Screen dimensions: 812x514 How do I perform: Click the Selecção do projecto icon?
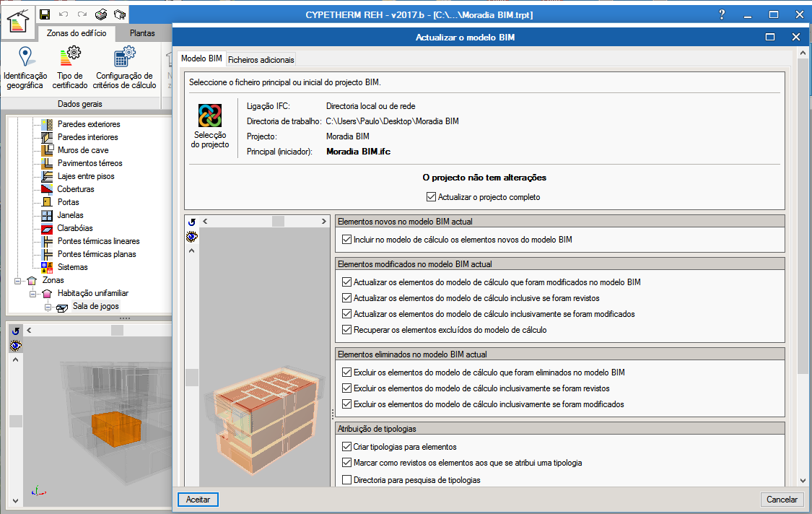[210, 126]
